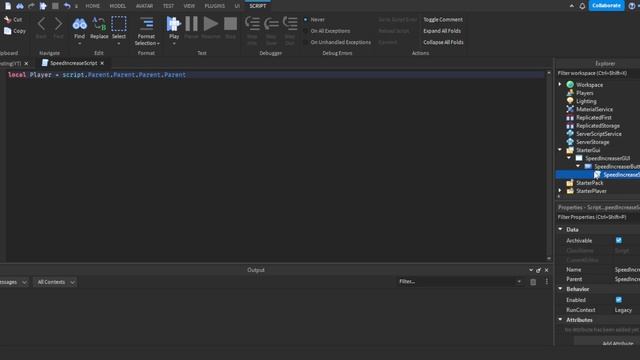This screenshot has height=360, width=640.
Task: Collapse the Data properties section
Action: click(x=560, y=229)
